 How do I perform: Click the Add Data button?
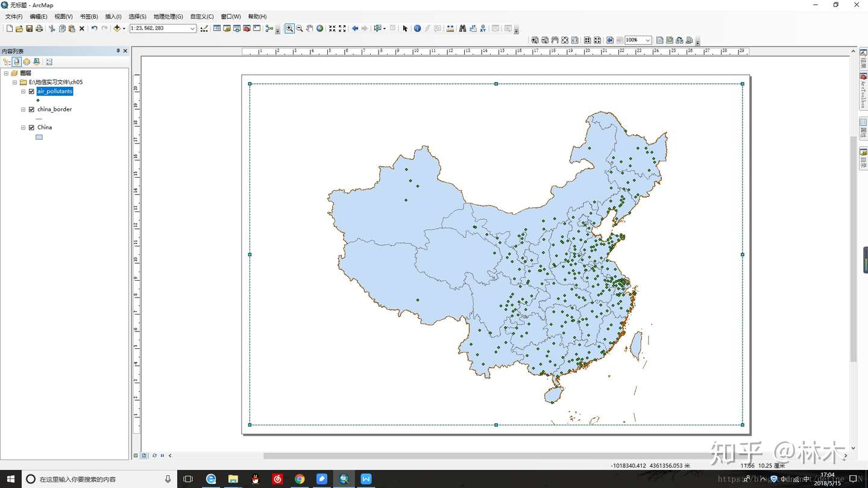(117, 28)
